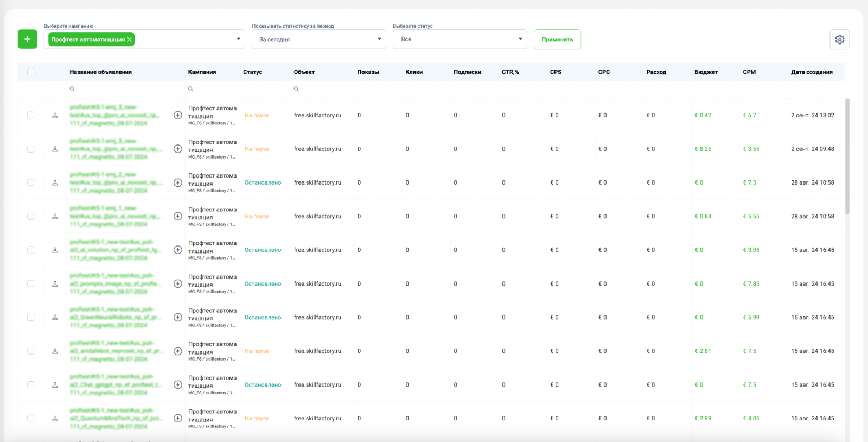Select checkbox for row created 2 сент. 24 09:48
Image resolution: width=868 pixels, height=442 pixels.
(31, 149)
